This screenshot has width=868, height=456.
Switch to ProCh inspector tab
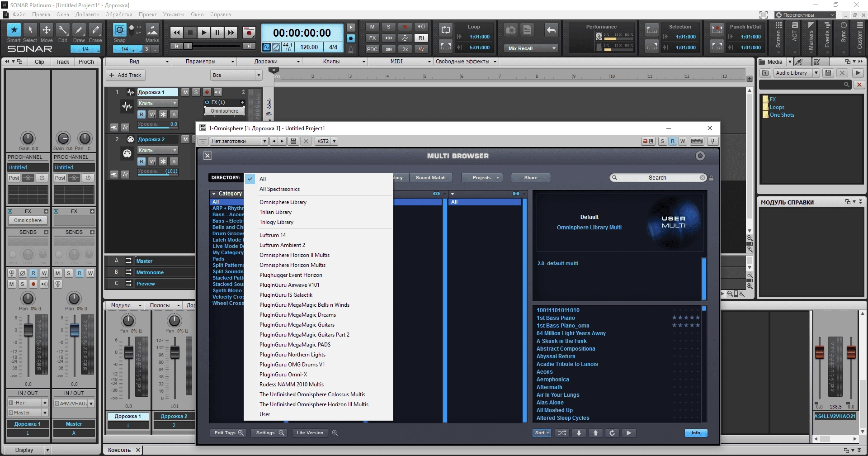click(86, 62)
